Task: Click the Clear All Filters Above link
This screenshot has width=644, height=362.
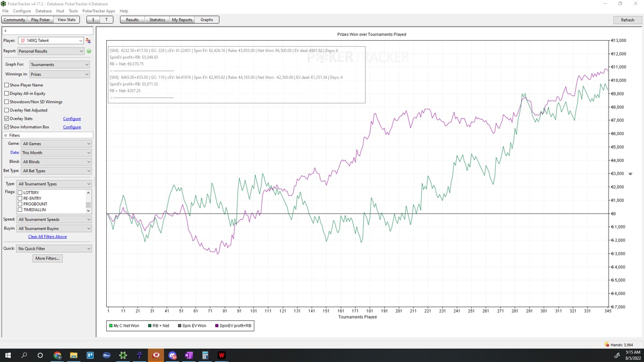Action: (x=47, y=237)
